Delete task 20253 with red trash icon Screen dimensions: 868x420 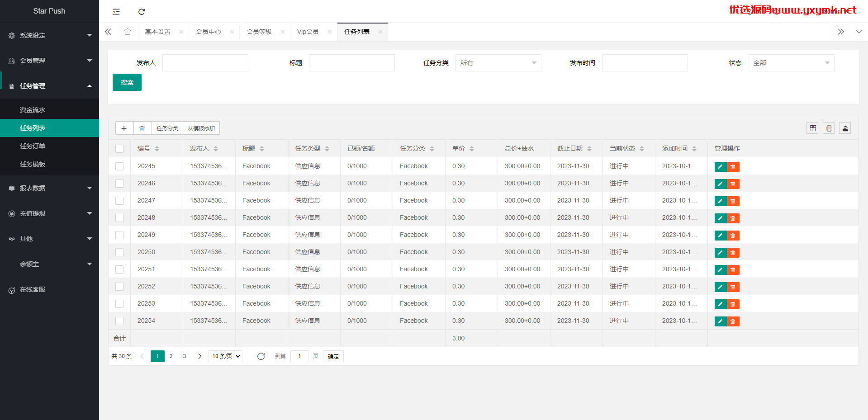[733, 304]
